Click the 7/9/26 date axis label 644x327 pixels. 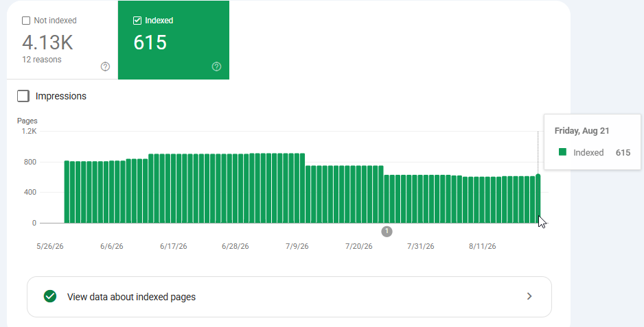coord(297,246)
